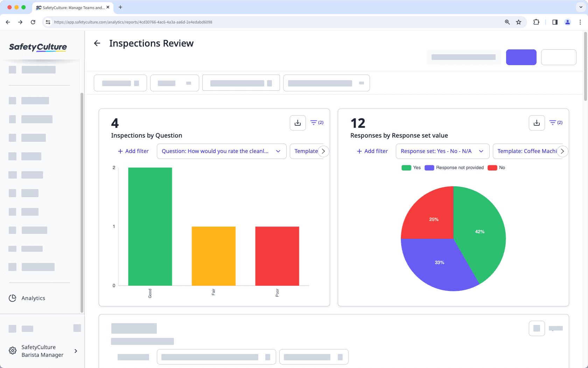Viewport: 588px width, 368px height.
Task: Toggle the No legend entry on the pie chart
Action: 496,167
